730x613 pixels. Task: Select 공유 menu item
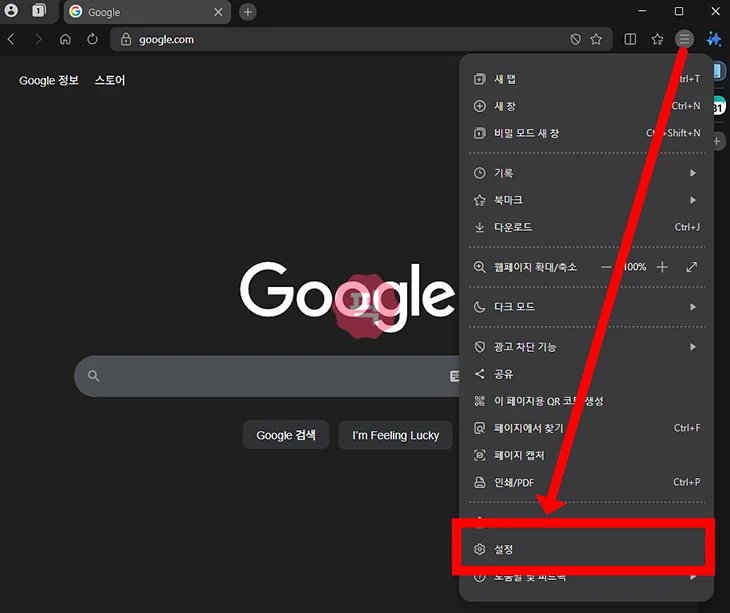[x=587, y=374]
